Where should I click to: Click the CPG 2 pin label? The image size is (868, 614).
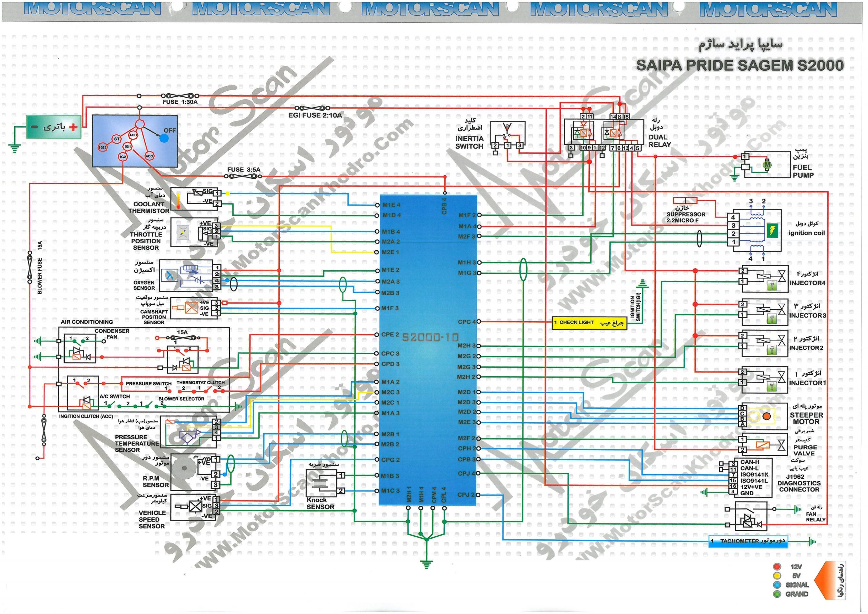point(390,460)
